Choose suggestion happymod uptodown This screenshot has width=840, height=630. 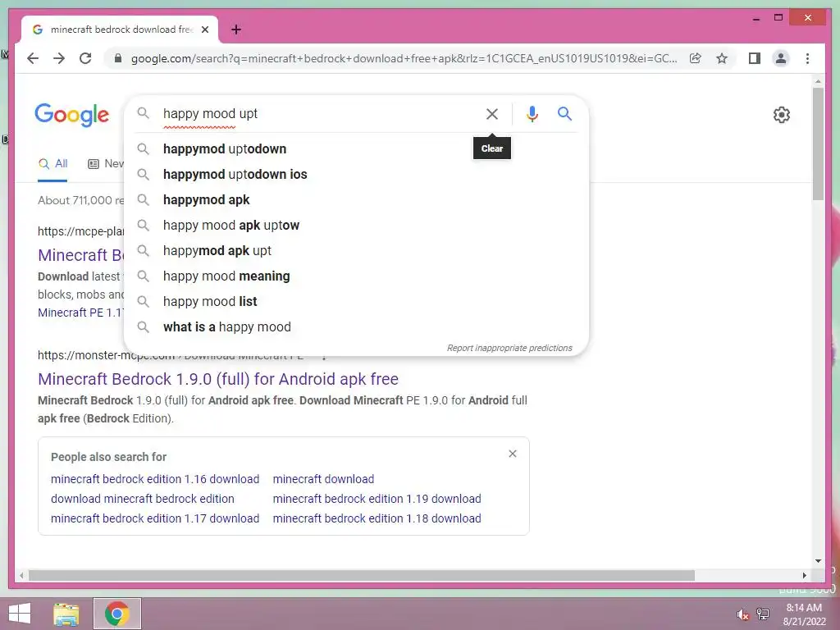tap(356, 149)
